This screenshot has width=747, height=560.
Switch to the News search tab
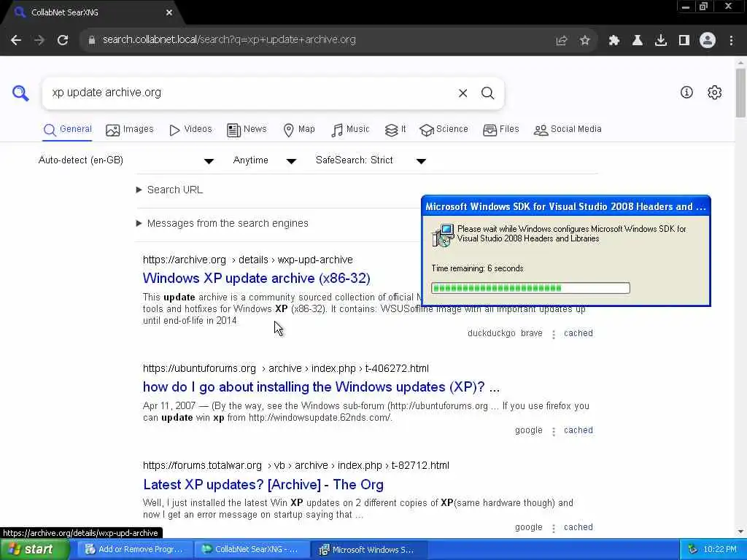(247, 130)
